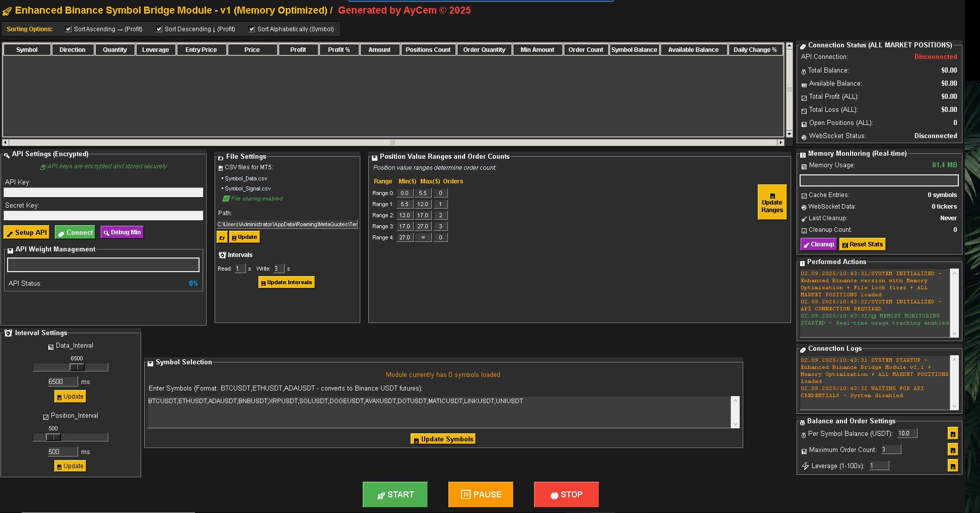
Task: Click Maximum Order Count input field
Action: [891, 450]
